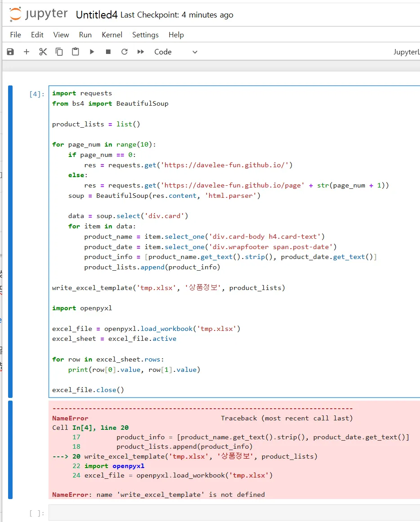Restart the kernel with the circular arrow icon
Image resolution: width=420 pixels, height=522 pixels.
click(124, 52)
